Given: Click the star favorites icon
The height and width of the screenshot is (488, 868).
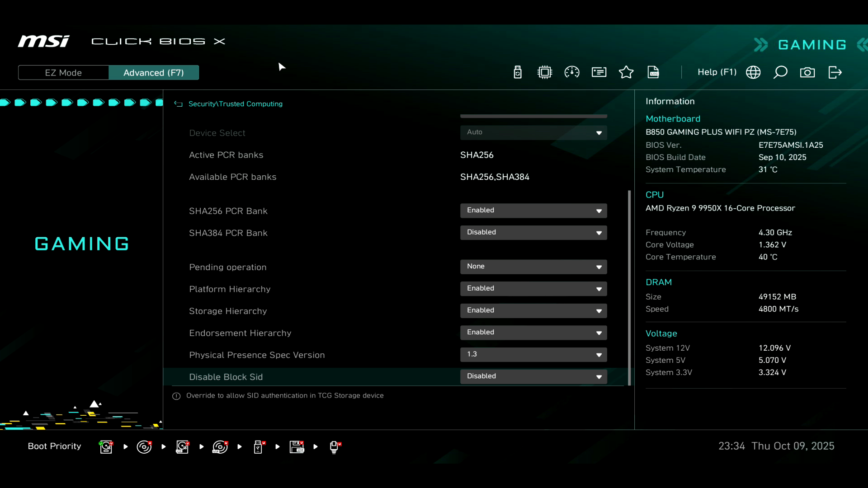Looking at the screenshot, I should pyautogui.click(x=626, y=72).
